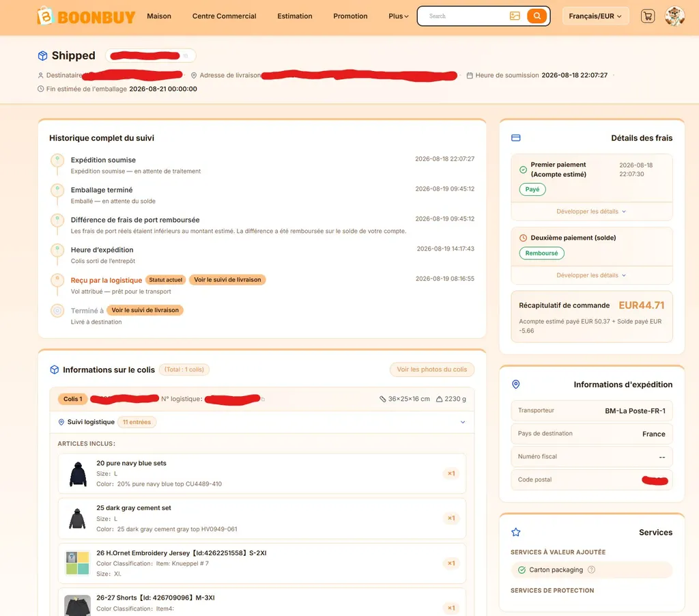Click the EUR44.71 order total

(x=641, y=305)
